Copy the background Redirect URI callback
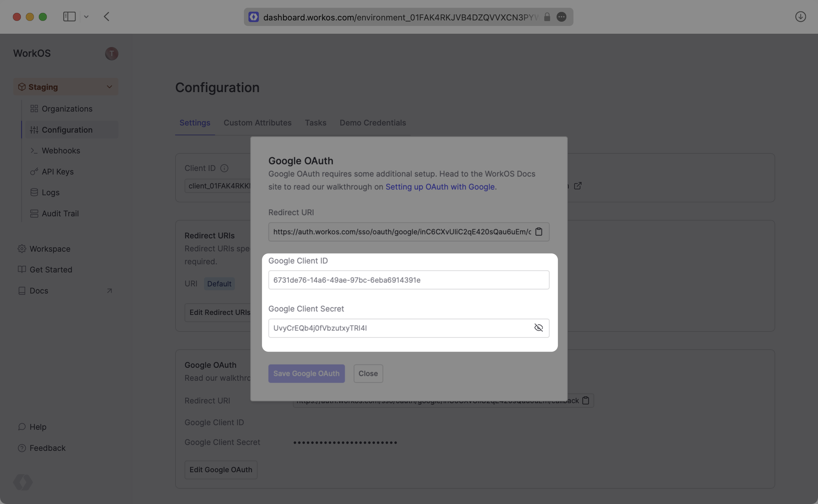This screenshot has height=504, width=818. click(x=586, y=401)
